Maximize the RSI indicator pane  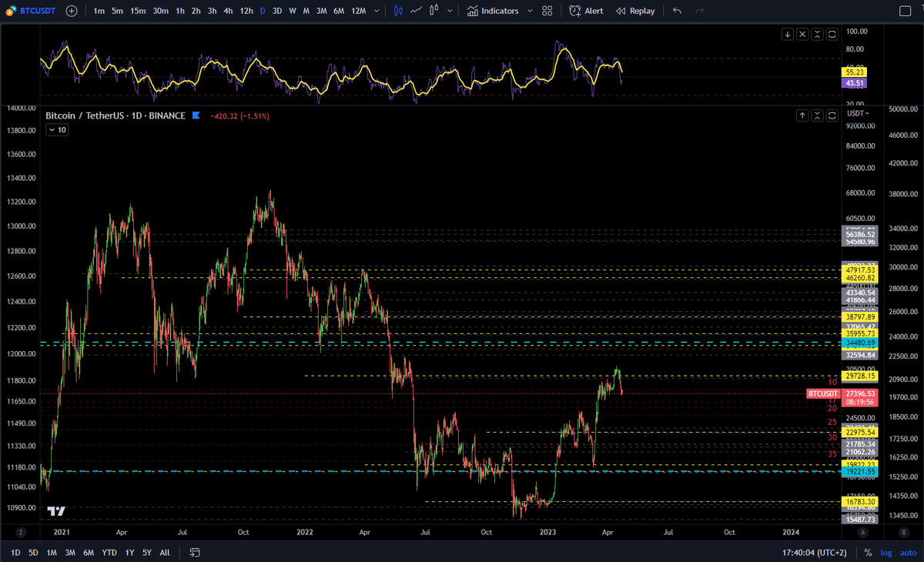[x=832, y=34]
